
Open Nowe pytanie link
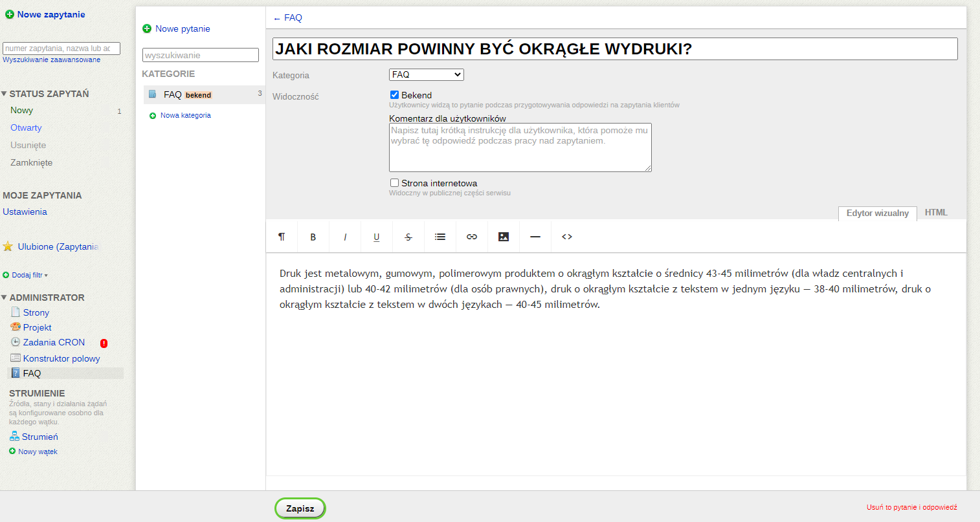click(183, 28)
